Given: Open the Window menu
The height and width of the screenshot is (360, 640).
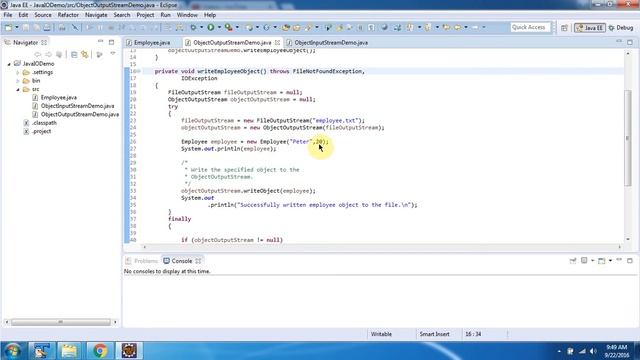Looking at the screenshot, I should (x=187, y=15).
